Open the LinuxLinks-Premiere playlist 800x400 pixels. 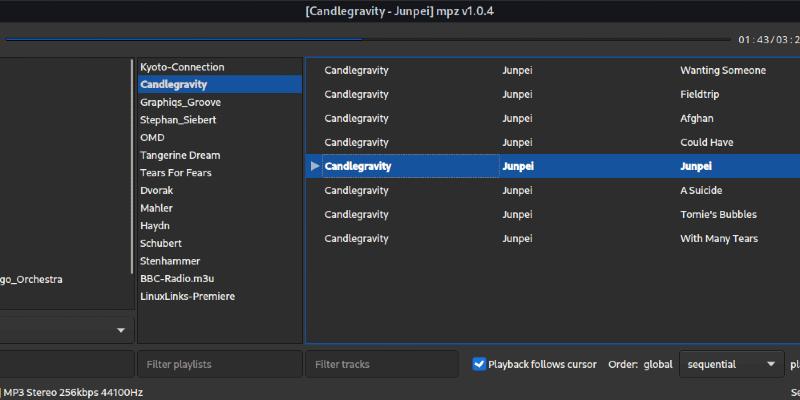tap(187, 296)
